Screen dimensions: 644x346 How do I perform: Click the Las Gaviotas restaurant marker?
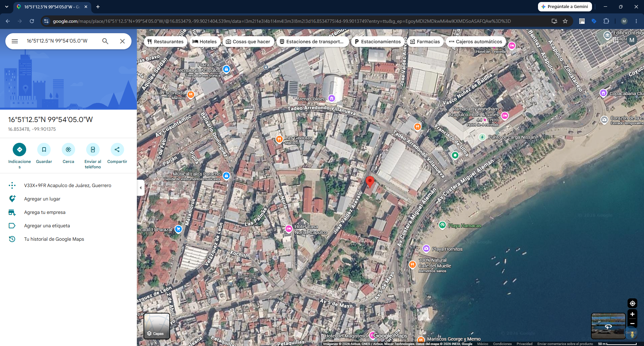[279, 139]
